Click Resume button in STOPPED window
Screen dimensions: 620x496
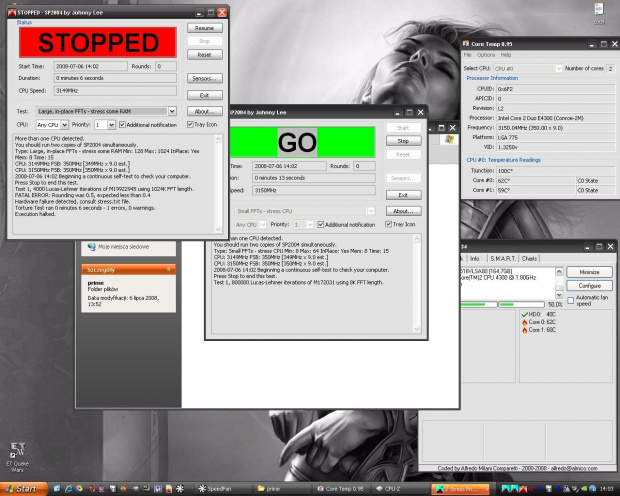pos(205,28)
